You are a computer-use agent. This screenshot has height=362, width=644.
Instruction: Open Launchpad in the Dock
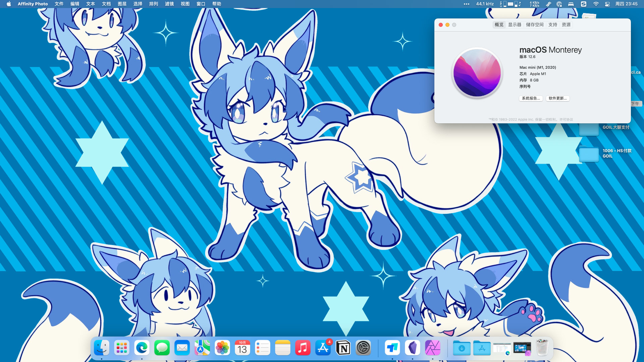(x=121, y=348)
